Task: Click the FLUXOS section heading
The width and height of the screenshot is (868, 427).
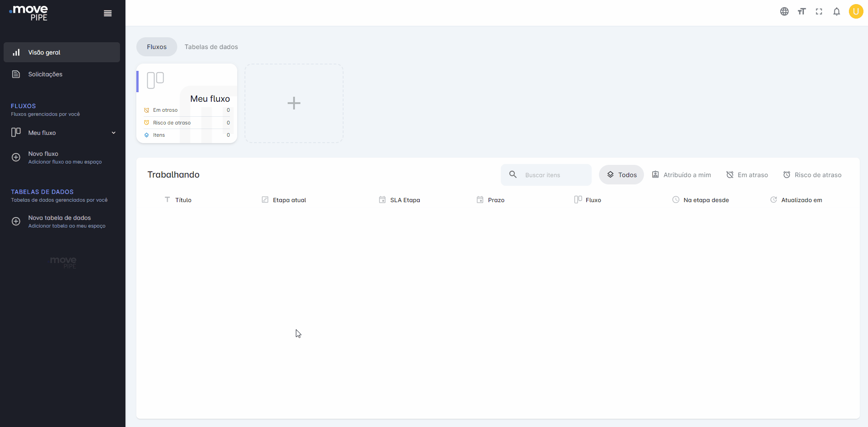Action: coord(23,106)
